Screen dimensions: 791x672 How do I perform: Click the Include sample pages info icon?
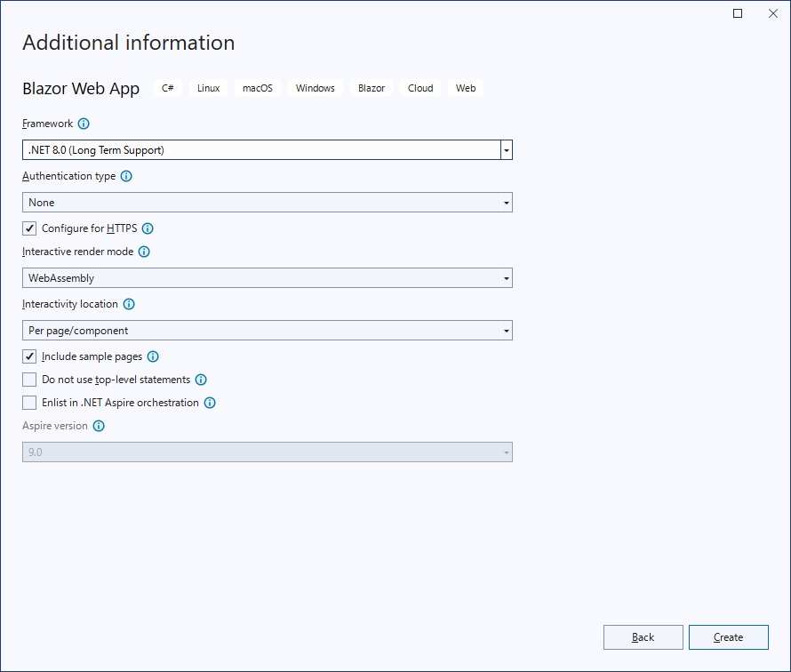(x=151, y=356)
